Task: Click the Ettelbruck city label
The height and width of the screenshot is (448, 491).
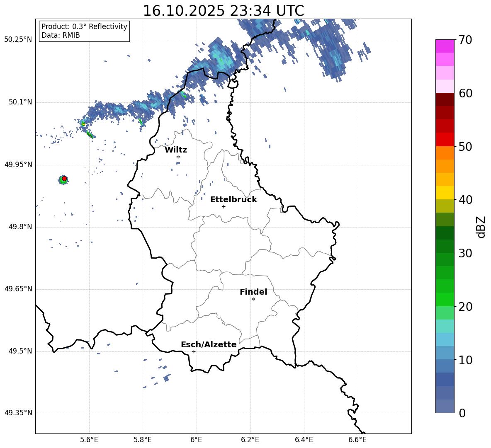Action: pos(233,200)
